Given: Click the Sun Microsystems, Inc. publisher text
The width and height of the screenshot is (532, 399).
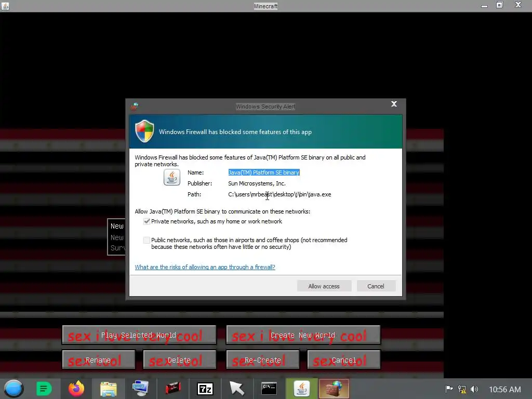Looking at the screenshot, I should coord(257,183).
